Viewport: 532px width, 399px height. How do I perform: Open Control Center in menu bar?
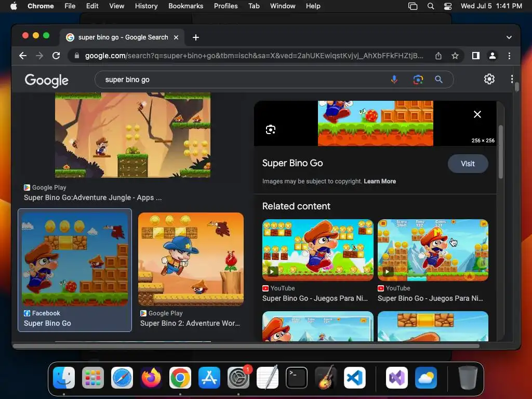447,6
